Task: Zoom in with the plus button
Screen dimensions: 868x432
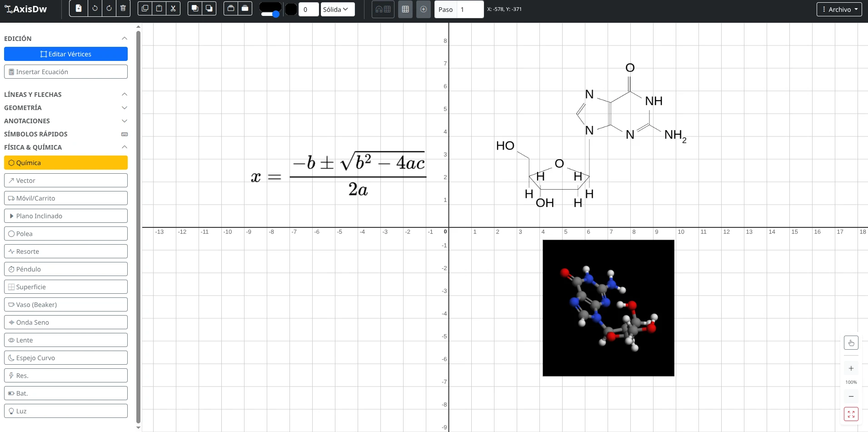Action: tap(851, 368)
